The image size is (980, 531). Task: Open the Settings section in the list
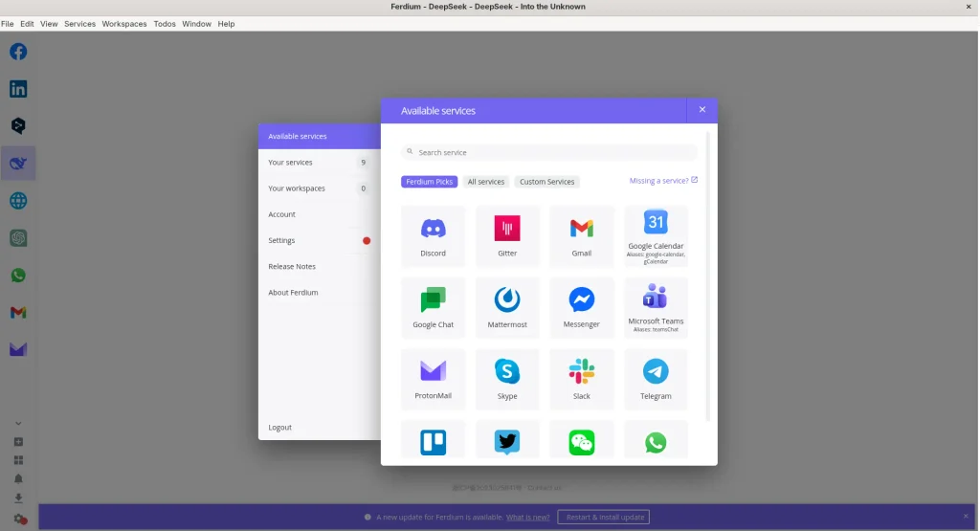click(320, 240)
